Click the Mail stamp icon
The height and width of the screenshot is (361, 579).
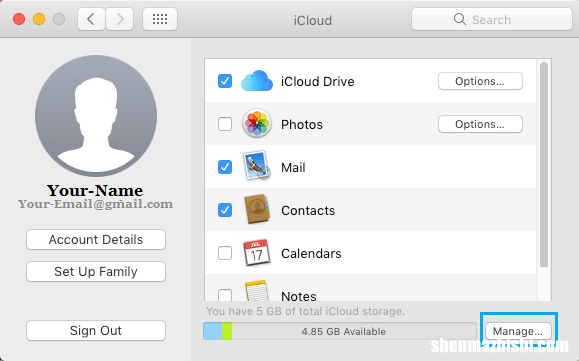[256, 166]
